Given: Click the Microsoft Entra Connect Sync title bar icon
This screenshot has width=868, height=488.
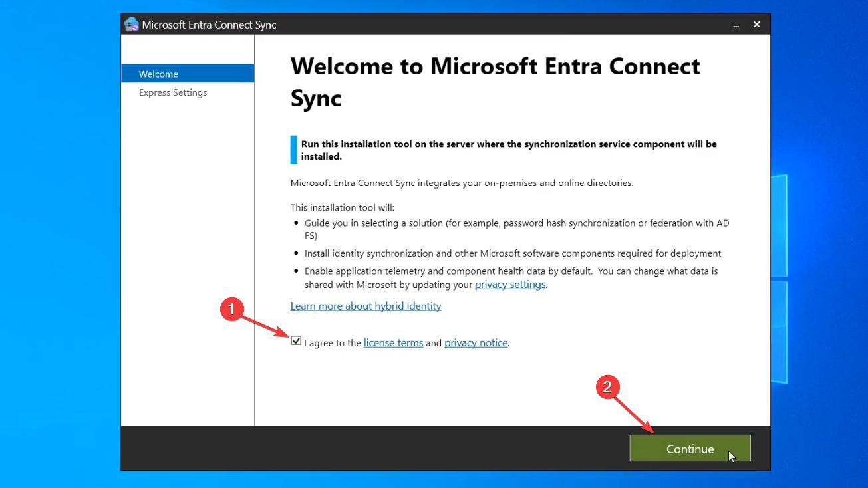Looking at the screenshot, I should 131,25.
